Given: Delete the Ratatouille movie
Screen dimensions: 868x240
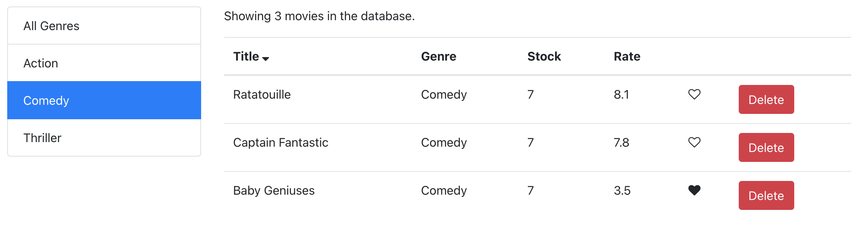Looking at the screenshot, I should [x=766, y=99].
